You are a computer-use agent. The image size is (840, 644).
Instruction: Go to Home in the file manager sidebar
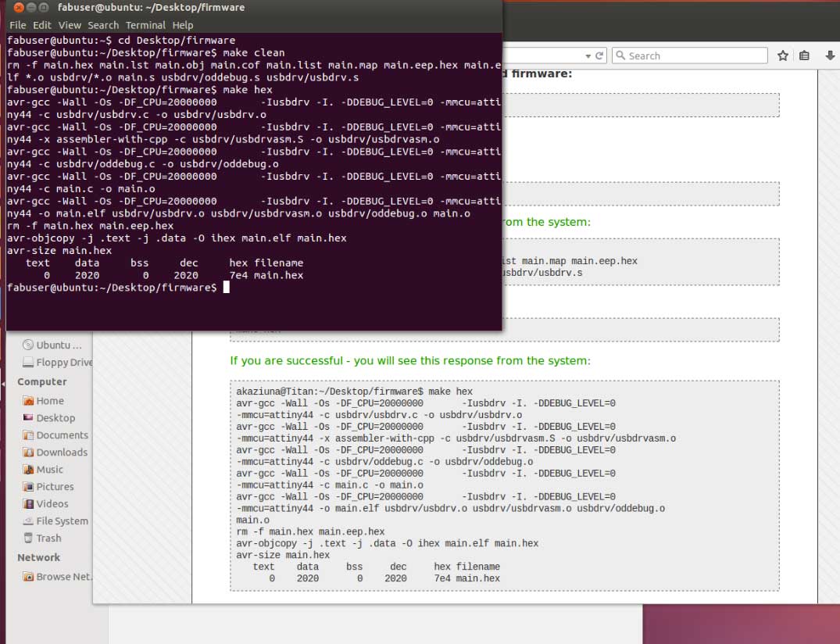click(x=44, y=401)
